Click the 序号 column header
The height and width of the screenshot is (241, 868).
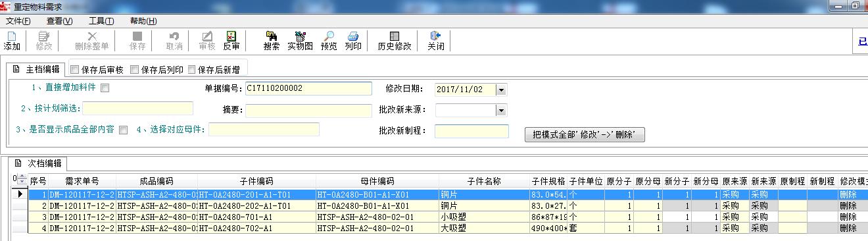(x=38, y=181)
